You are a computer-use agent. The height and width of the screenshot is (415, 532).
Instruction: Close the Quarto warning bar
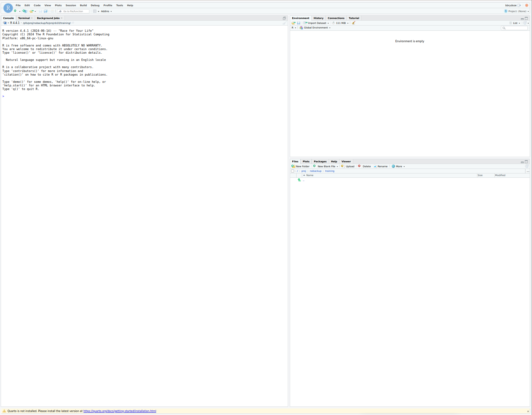(528, 411)
